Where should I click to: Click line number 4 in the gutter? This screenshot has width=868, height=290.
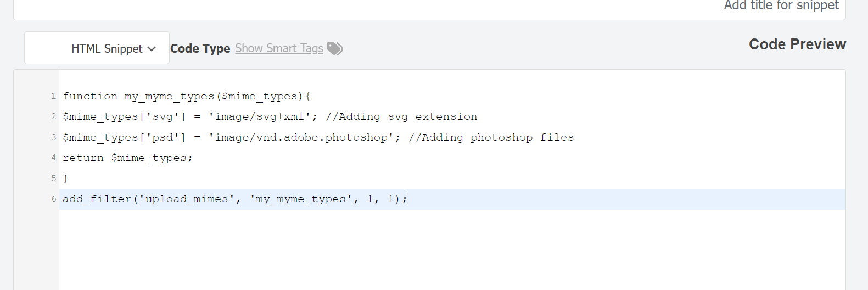[53, 158]
